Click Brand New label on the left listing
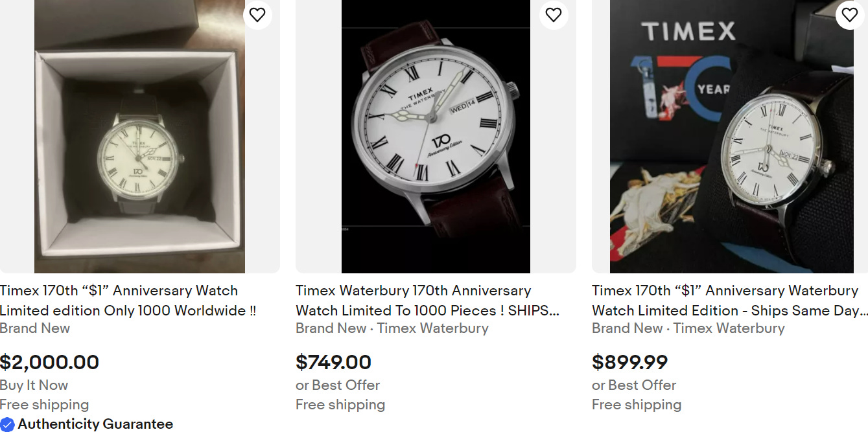This screenshot has height=432, width=868. tap(35, 328)
